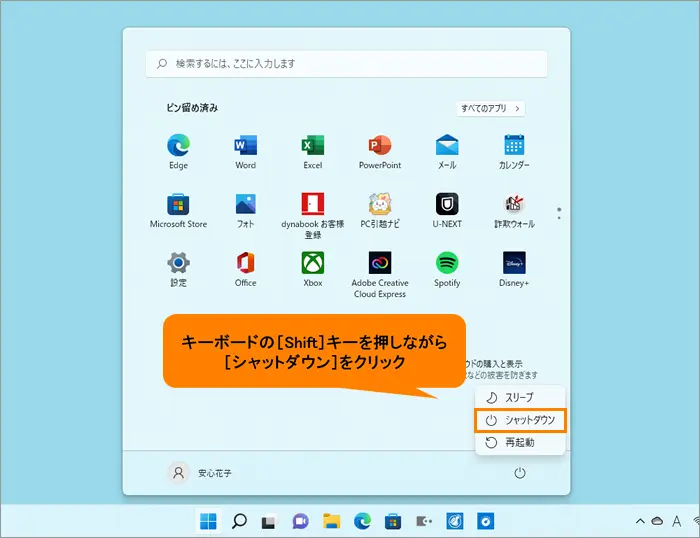Viewport: 700px width, 538px height.
Task: Open Task View on the taskbar
Action: coord(268,521)
